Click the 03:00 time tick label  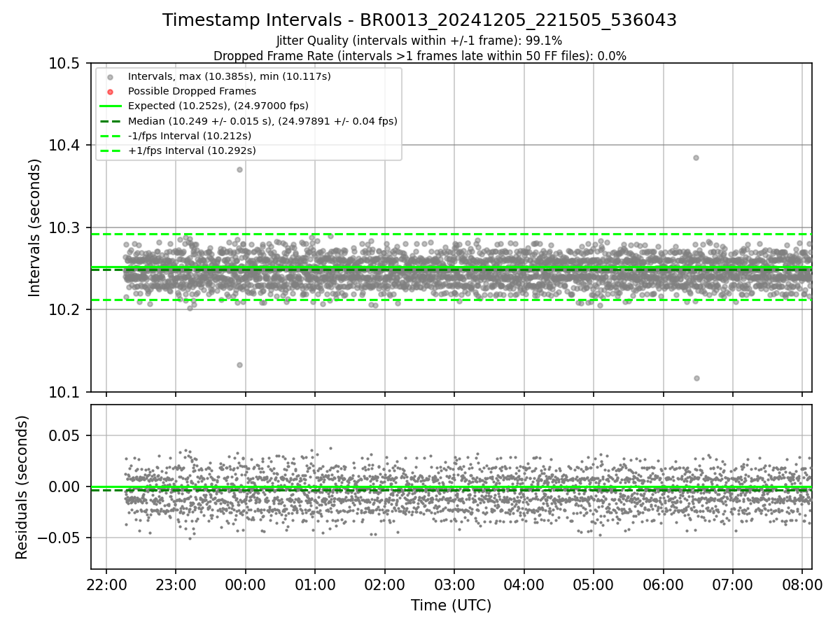pos(454,584)
